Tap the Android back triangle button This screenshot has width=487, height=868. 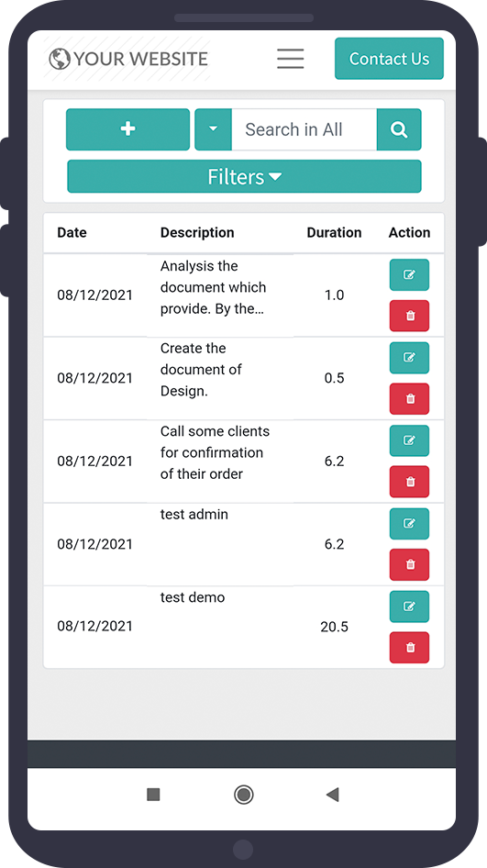point(332,795)
